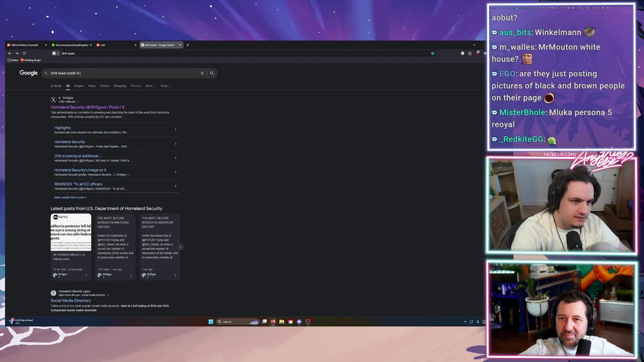The width and height of the screenshot is (644, 362).
Task: Close the DHS tweet Google Search tab
Action: 180,45
